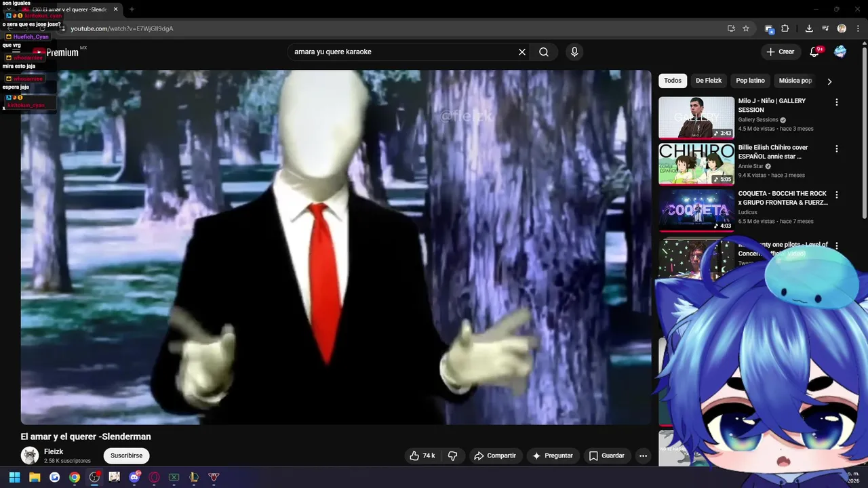This screenshot has width=868, height=488.
Task: Click the Annie Star channel name
Action: [x=751, y=166]
